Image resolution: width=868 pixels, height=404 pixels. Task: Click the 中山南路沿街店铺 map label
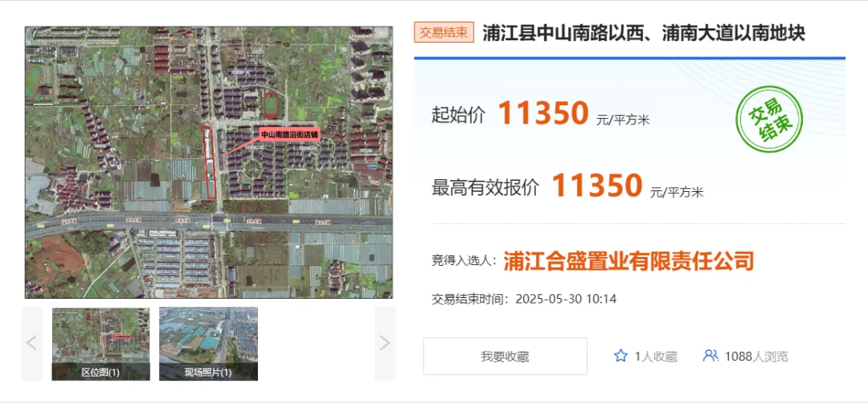(289, 134)
